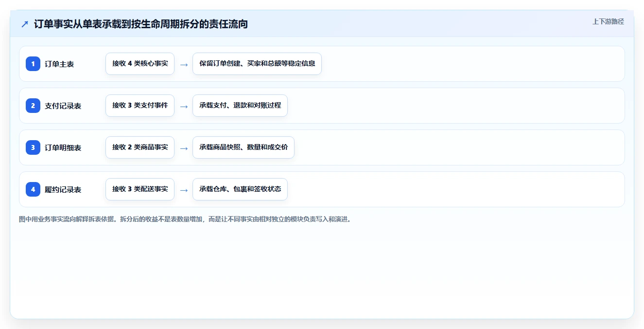Click the 接收 3 类配送事实 box
Viewport: 644px width, 329px height.
(140, 189)
